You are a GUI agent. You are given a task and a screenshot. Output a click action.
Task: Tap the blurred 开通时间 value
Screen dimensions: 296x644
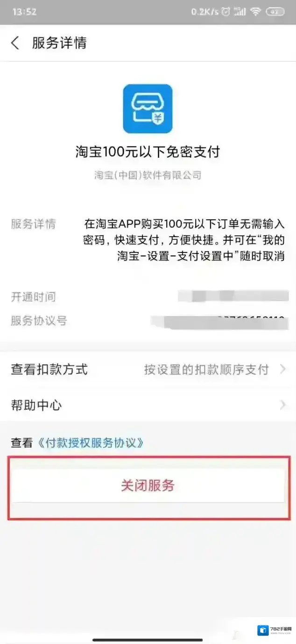point(233,296)
